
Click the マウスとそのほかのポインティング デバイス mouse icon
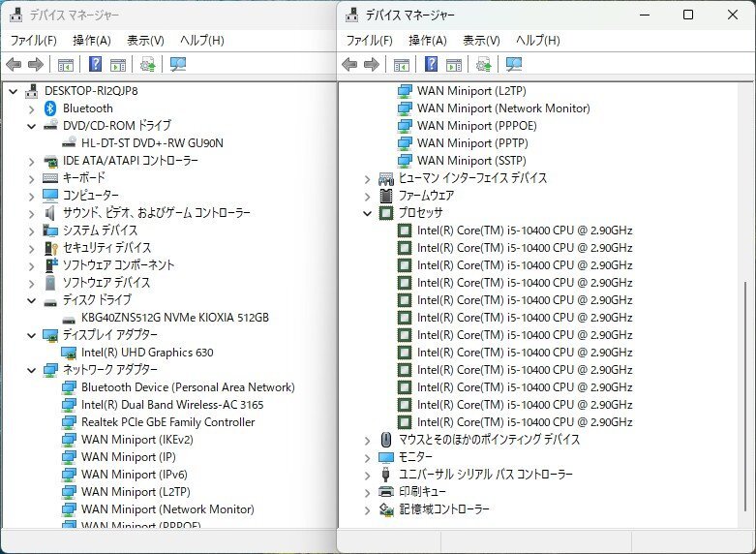point(386,439)
